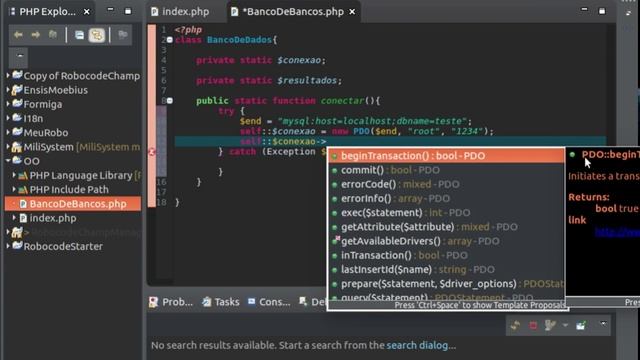Expand PHP Language Library node arrow
The image size is (640, 360).
pos(14,175)
